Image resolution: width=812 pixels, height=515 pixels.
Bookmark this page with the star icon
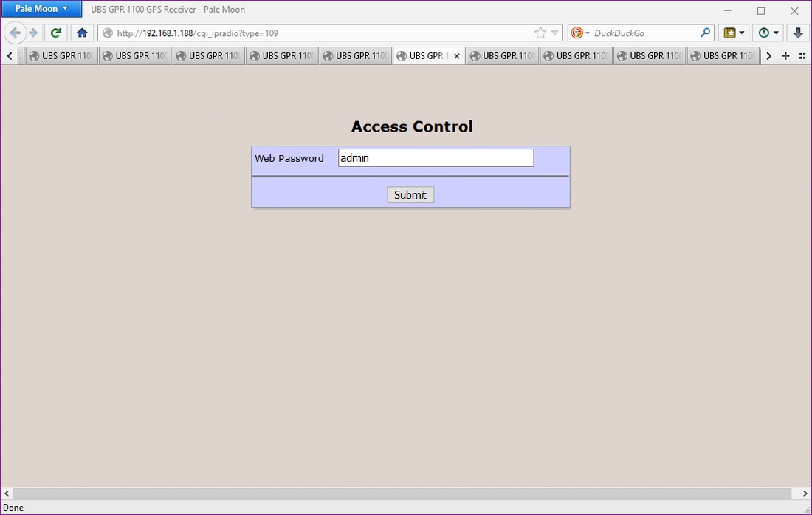[x=540, y=33]
